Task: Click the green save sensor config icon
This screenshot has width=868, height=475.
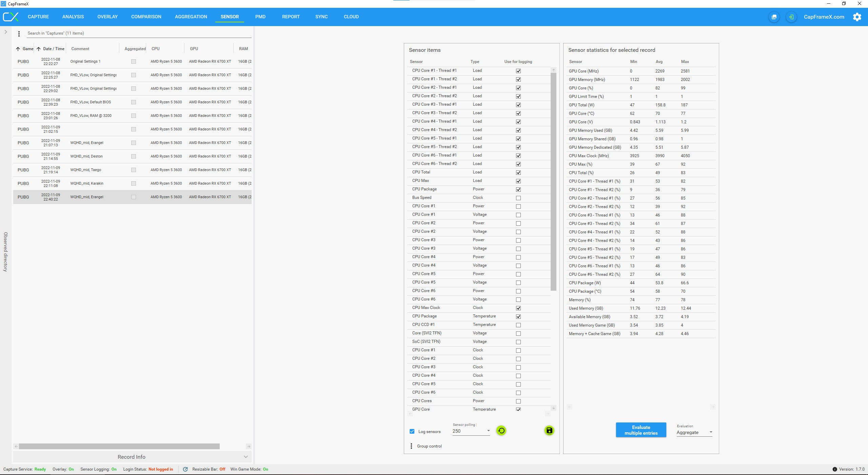Action: tap(549, 431)
